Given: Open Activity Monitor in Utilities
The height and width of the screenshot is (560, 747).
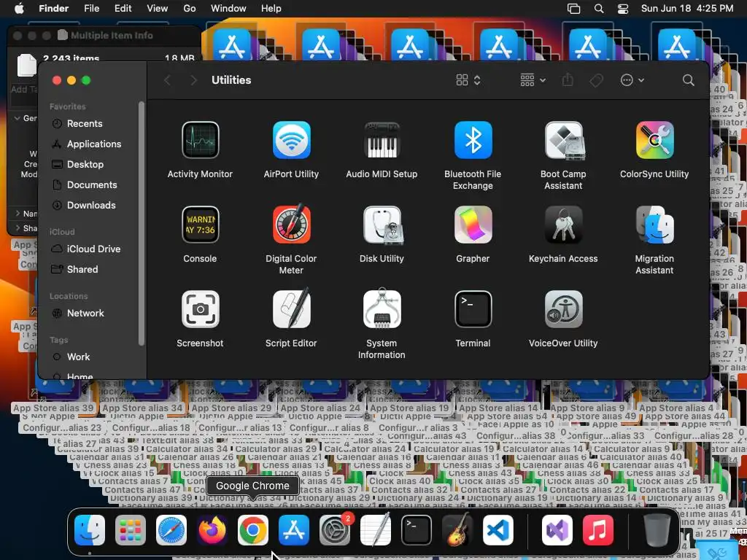Looking at the screenshot, I should point(200,140).
